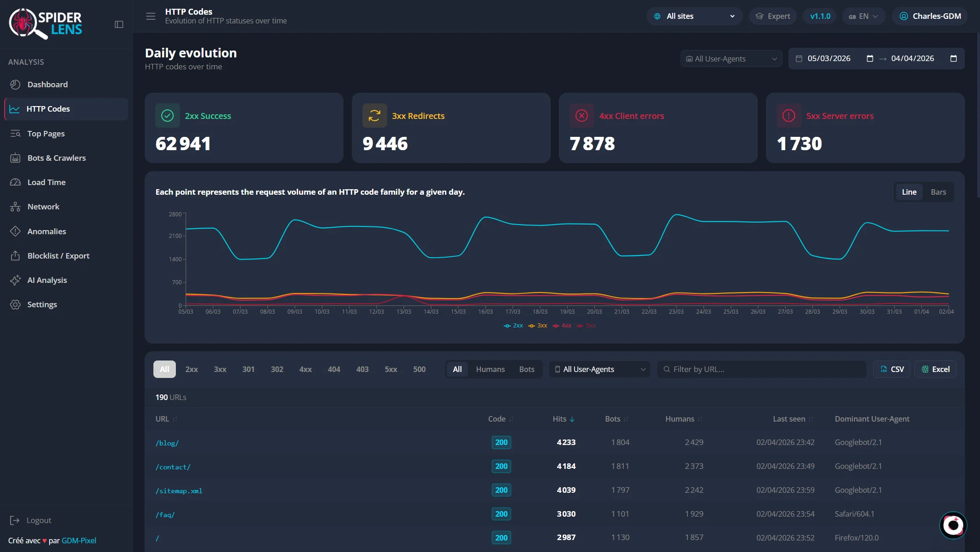Toggle the 4xx series in chart legend
Image resolution: width=980 pixels, height=552 pixels.
562,325
